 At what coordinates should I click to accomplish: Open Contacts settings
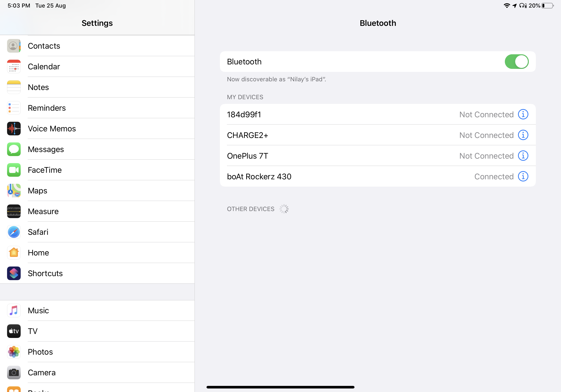click(x=44, y=46)
